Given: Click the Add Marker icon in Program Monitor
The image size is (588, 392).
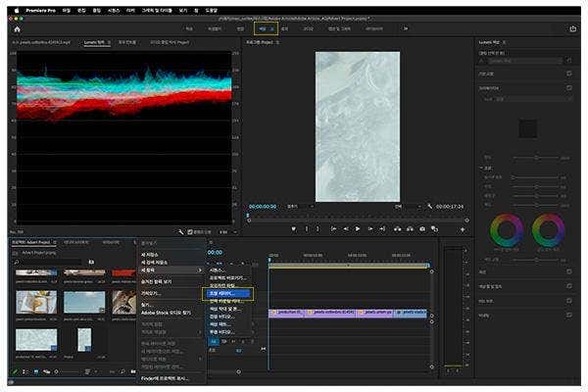Looking at the screenshot, I should click(x=292, y=228).
